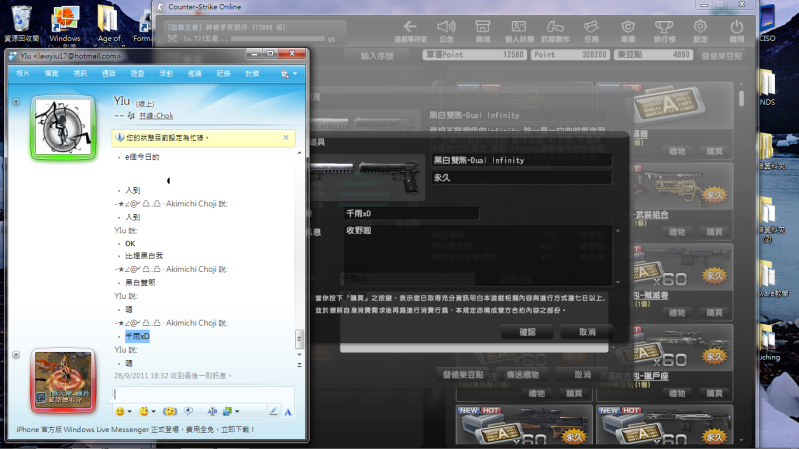Open the 邀請 invite menu

pos(195,74)
